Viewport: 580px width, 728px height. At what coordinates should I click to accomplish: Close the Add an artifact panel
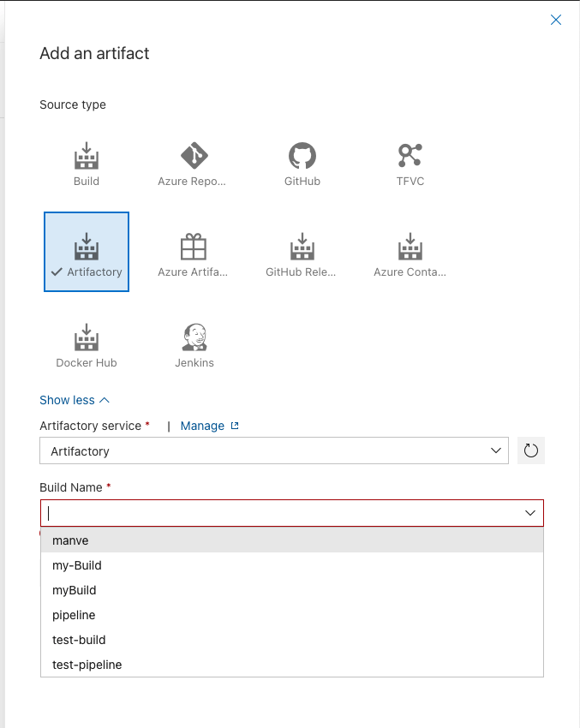(556, 20)
